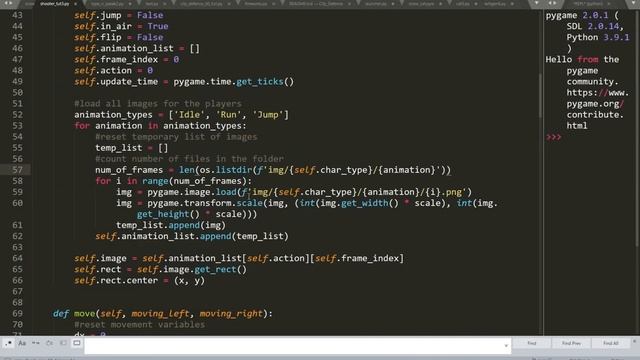Click comment '#reset movement variables'
Image resolution: width=640 pixels, height=360 pixels.
point(140,324)
